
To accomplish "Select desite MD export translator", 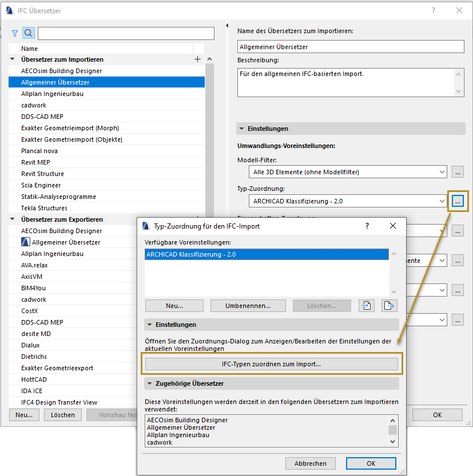I will pyautogui.click(x=73, y=334).
